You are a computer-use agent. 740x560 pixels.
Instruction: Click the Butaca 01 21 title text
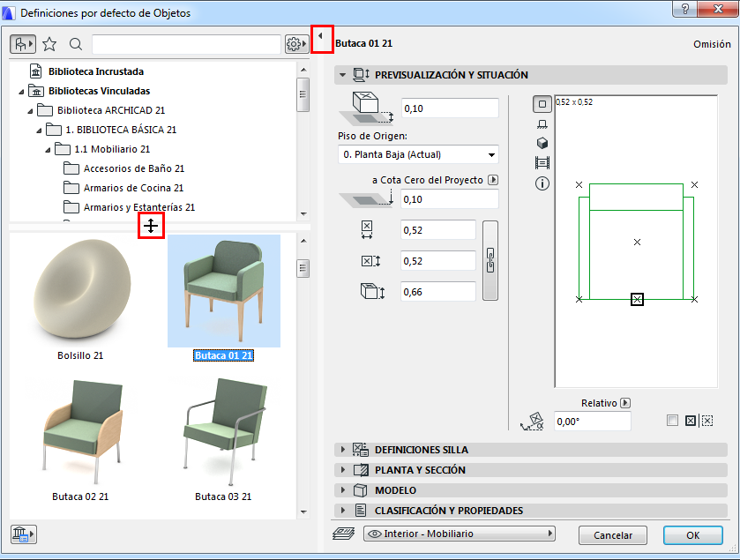(x=363, y=43)
